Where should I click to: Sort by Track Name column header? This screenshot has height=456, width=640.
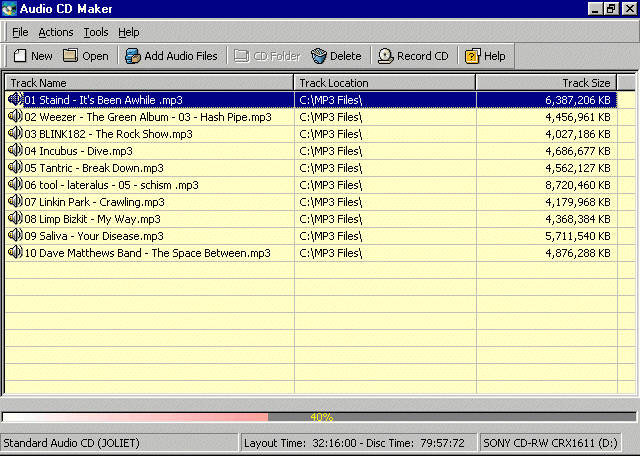[x=150, y=83]
